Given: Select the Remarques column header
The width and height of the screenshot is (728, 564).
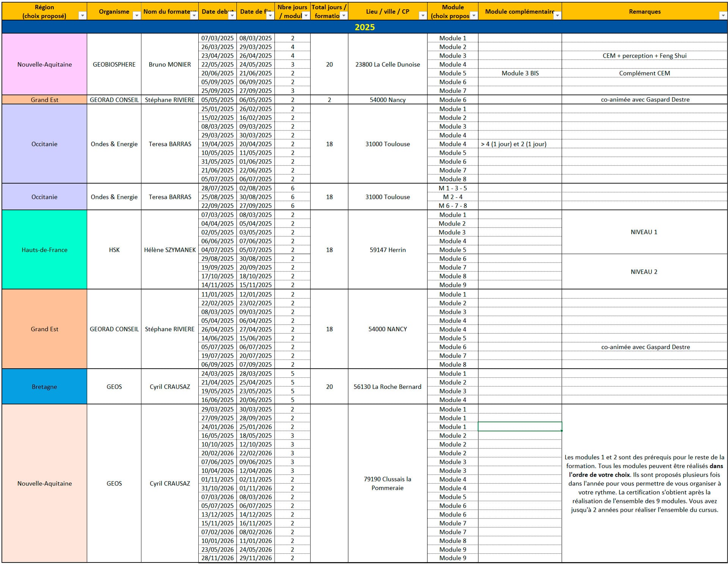Looking at the screenshot, I should (645, 11).
